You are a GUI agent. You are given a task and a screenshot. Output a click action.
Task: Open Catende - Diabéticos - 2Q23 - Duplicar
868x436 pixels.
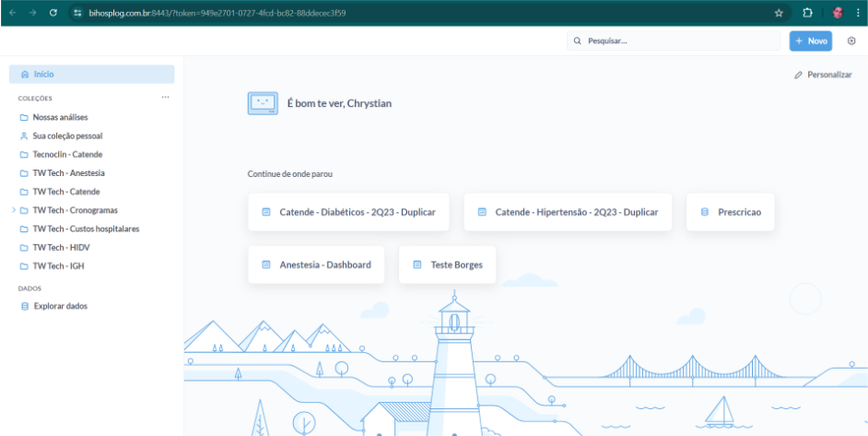coord(348,212)
